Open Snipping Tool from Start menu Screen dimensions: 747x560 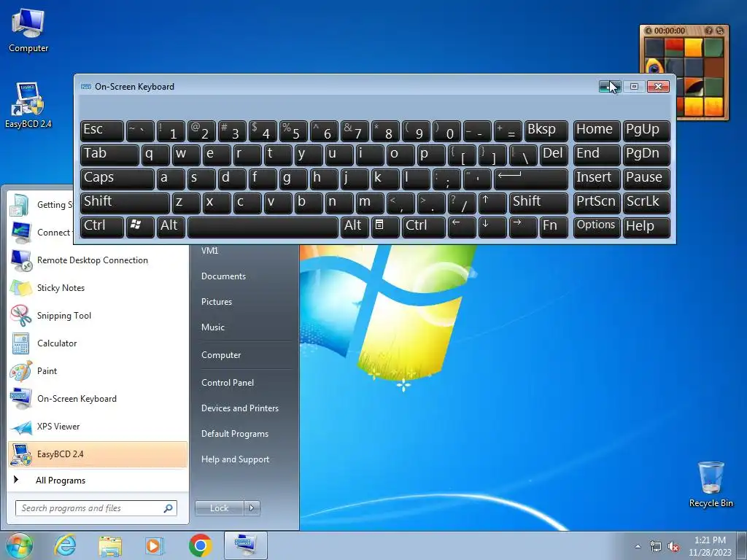click(98, 315)
